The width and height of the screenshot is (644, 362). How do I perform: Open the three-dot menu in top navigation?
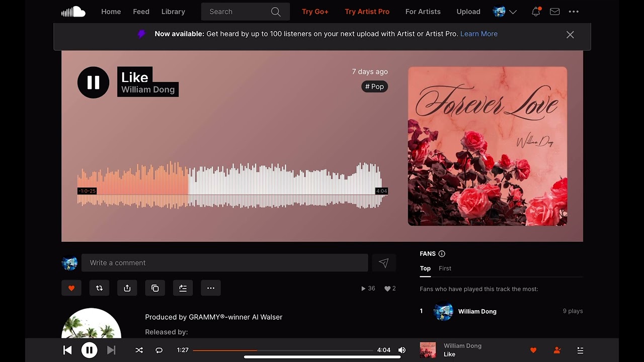tap(574, 12)
